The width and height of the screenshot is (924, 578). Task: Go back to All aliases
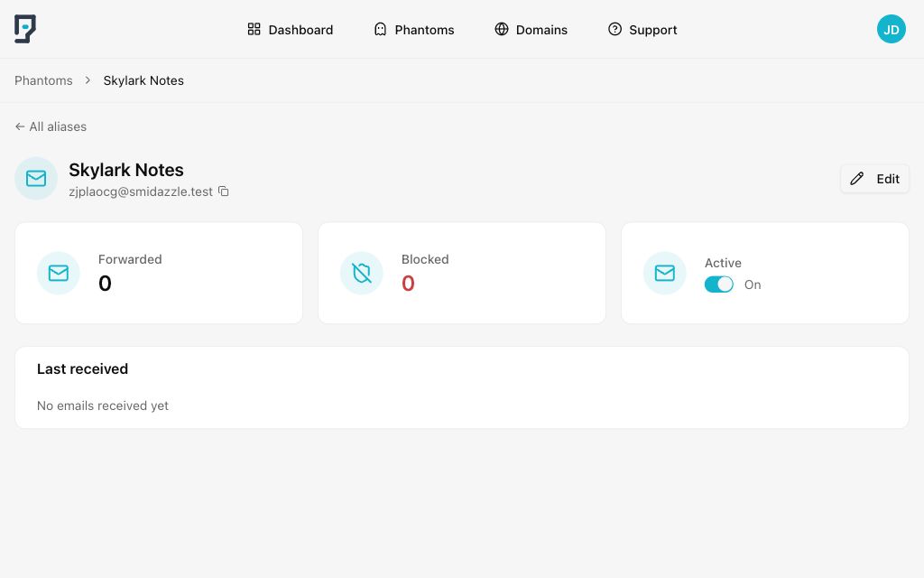point(51,126)
